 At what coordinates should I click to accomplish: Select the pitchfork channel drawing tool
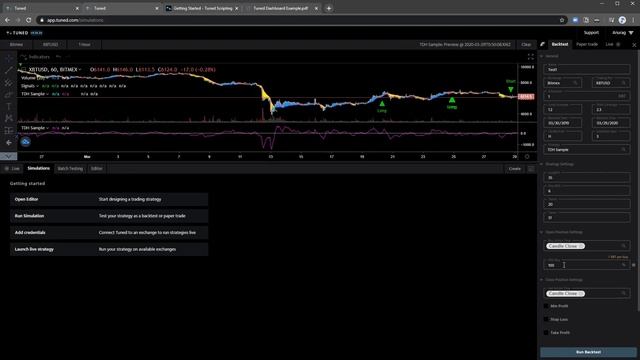[9, 82]
